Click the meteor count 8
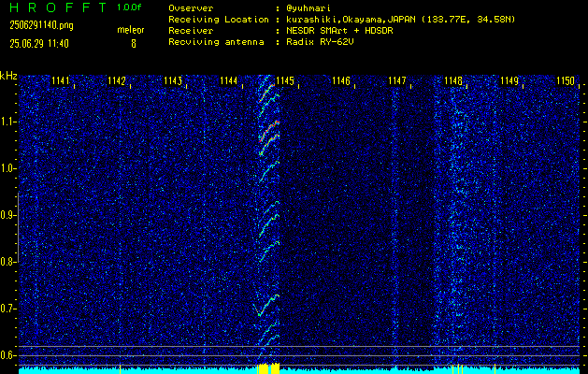The image size is (588, 374). pyautogui.click(x=134, y=44)
